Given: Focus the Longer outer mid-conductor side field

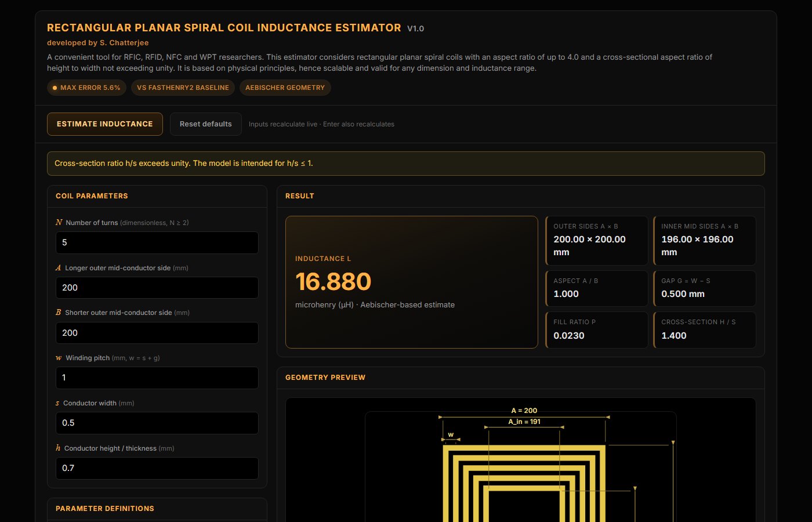Looking at the screenshot, I should [157, 288].
